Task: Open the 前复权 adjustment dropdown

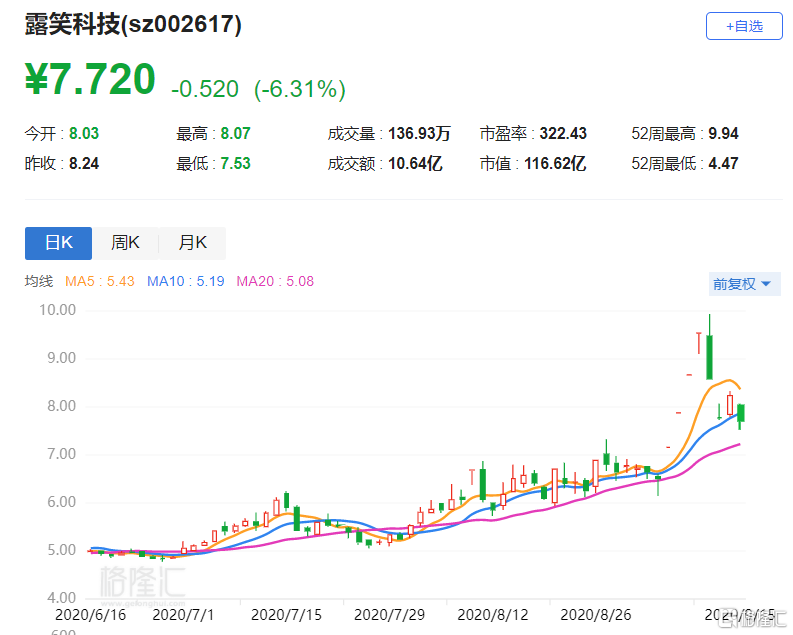Action: point(744,284)
